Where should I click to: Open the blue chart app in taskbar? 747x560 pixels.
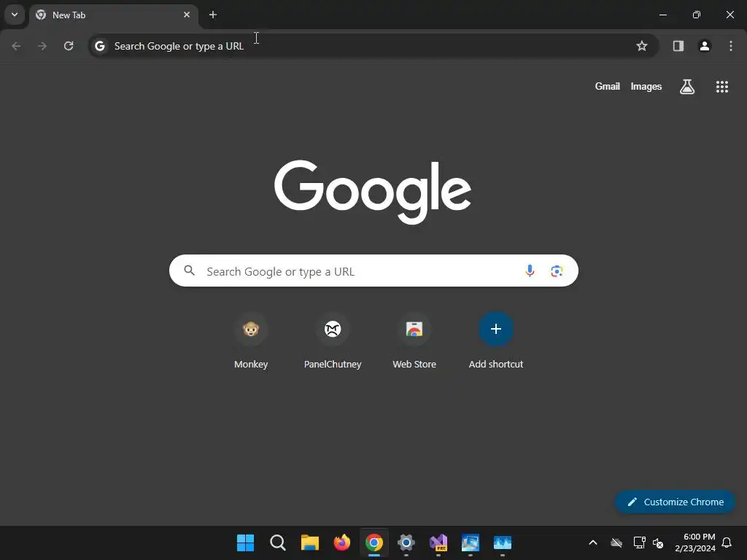coord(502,542)
